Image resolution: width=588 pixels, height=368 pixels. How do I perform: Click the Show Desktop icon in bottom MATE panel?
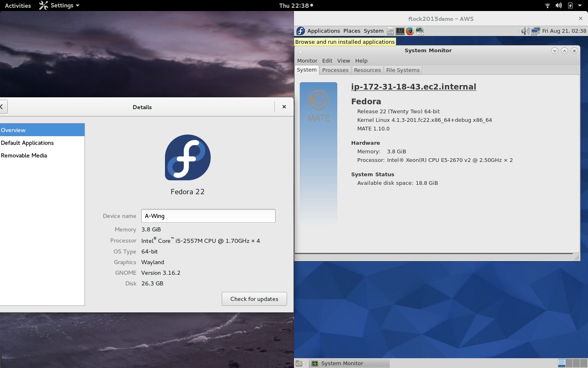[299, 363]
